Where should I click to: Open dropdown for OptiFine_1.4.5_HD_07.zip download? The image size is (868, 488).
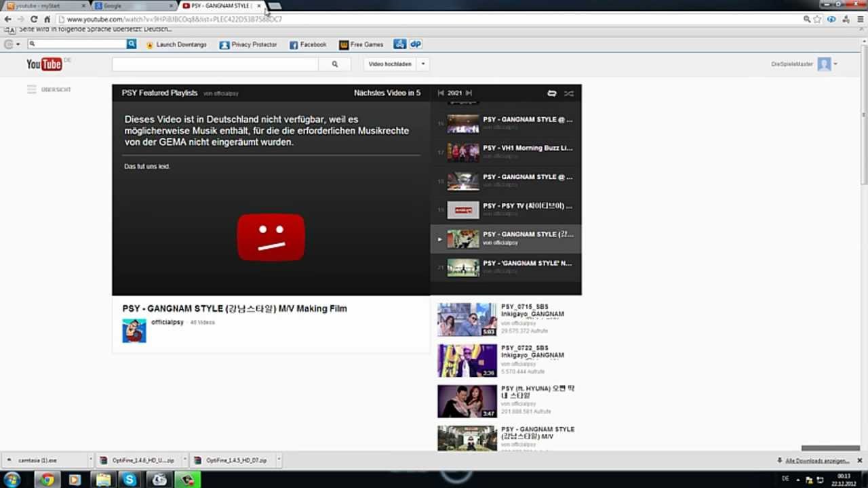pos(279,460)
